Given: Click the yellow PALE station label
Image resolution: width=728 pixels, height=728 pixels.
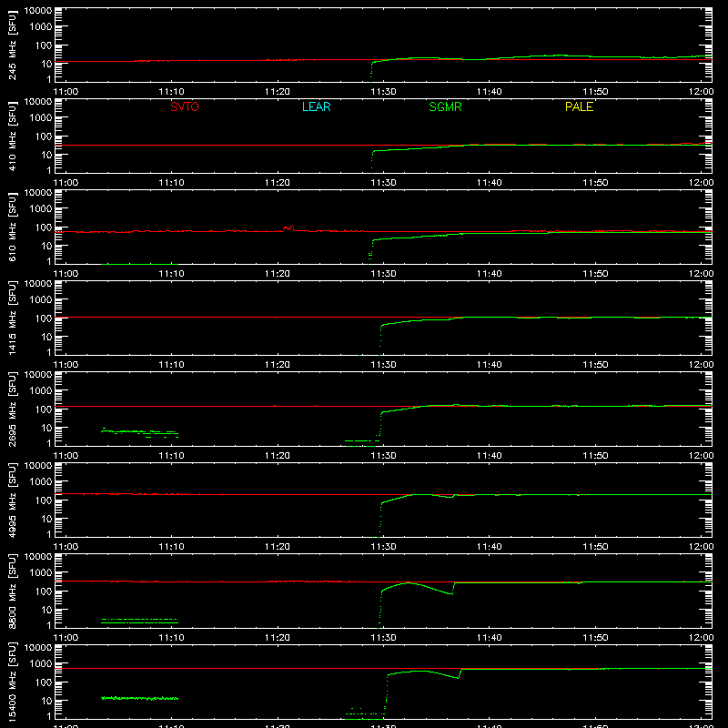Looking at the screenshot, I should click(579, 106).
